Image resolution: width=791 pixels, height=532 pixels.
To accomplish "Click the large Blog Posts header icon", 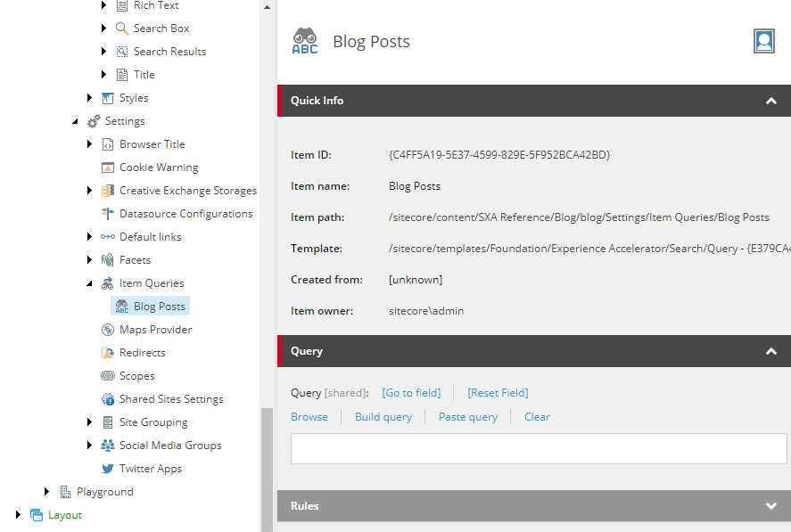I will pos(305,41).
